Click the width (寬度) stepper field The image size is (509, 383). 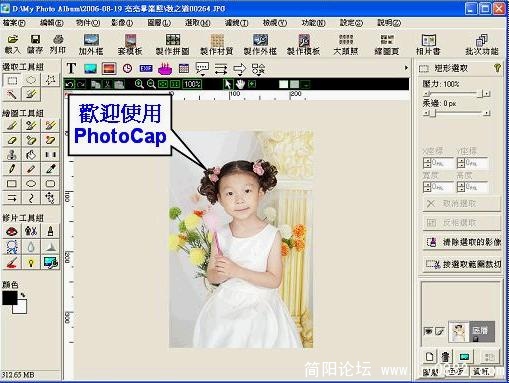point(438,187)
